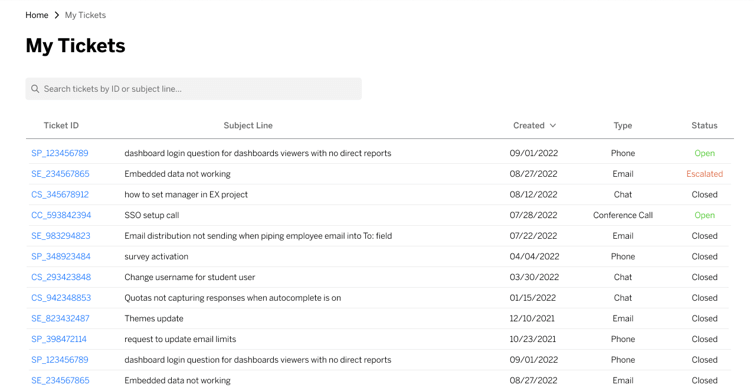Click the Created column header label

(528, 125)
